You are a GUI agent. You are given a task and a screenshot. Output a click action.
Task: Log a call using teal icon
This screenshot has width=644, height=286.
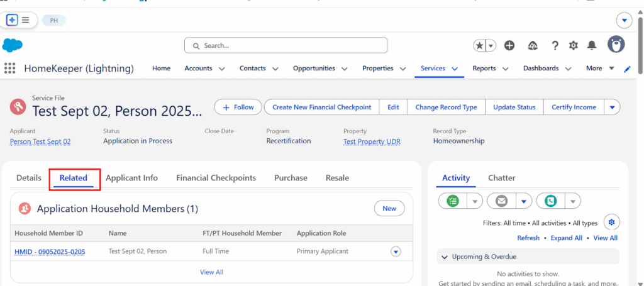click(x=551, y=201)
